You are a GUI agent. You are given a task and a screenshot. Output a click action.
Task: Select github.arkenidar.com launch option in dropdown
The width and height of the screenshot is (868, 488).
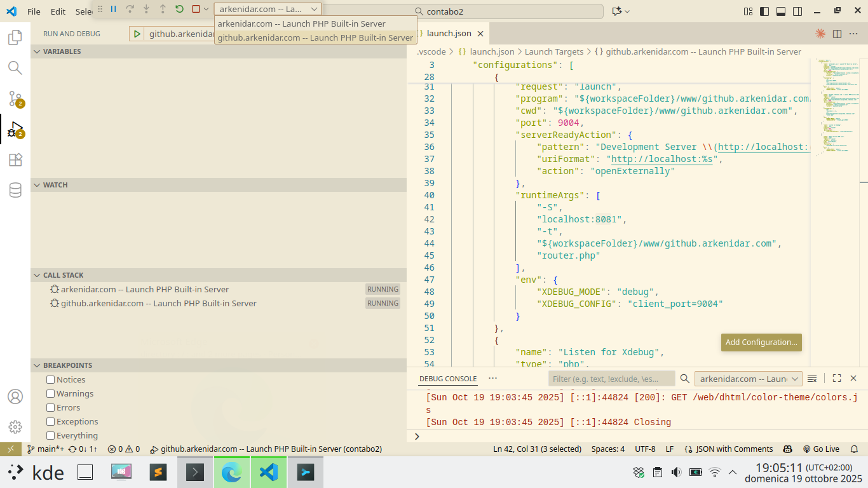pyautogui.click(x=315, y=37)
